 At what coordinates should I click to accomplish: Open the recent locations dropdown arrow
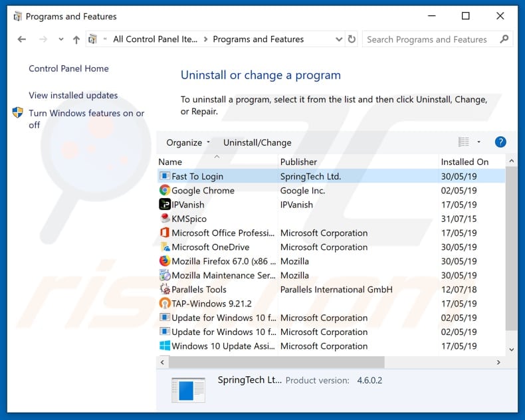61,39
